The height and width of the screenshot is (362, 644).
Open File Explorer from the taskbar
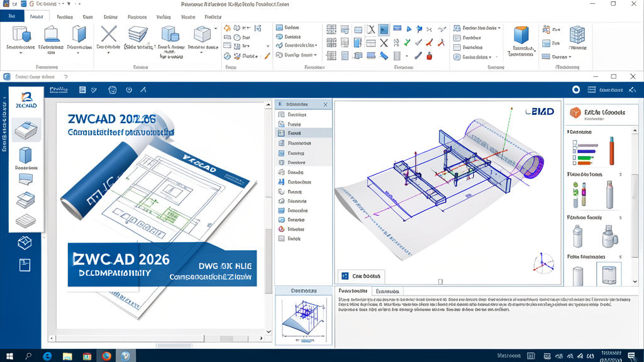tap(67, 356)
